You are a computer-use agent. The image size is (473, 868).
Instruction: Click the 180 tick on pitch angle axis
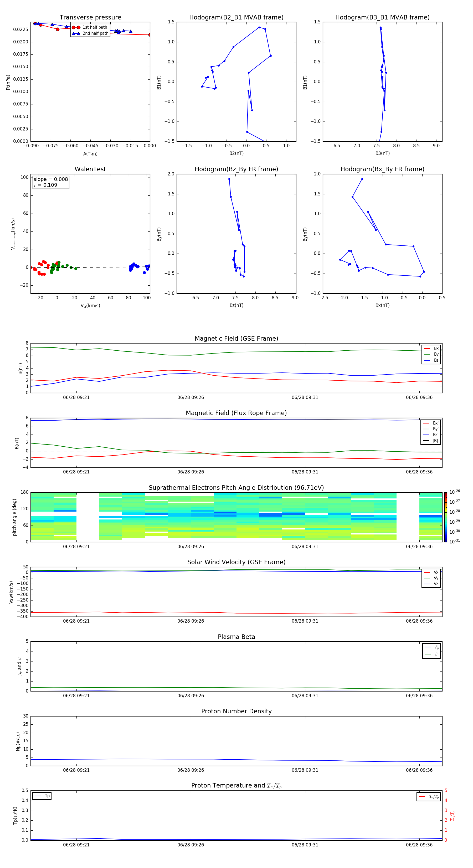pos(25,492)
